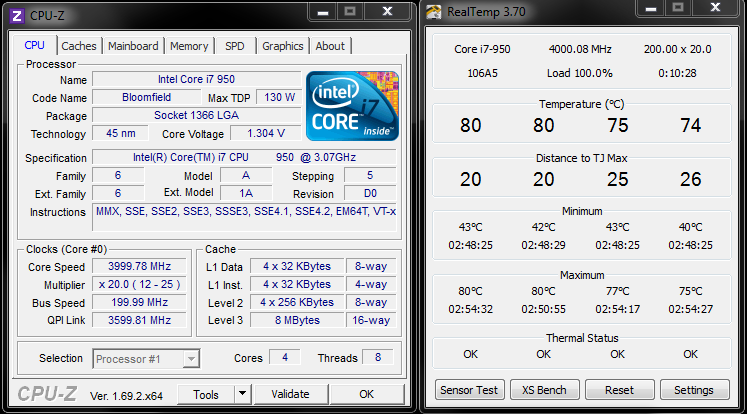The width and height of the screenshot is (747, 414).
Task: Switch to the Graphics tab
Action: tap(283, 46)
